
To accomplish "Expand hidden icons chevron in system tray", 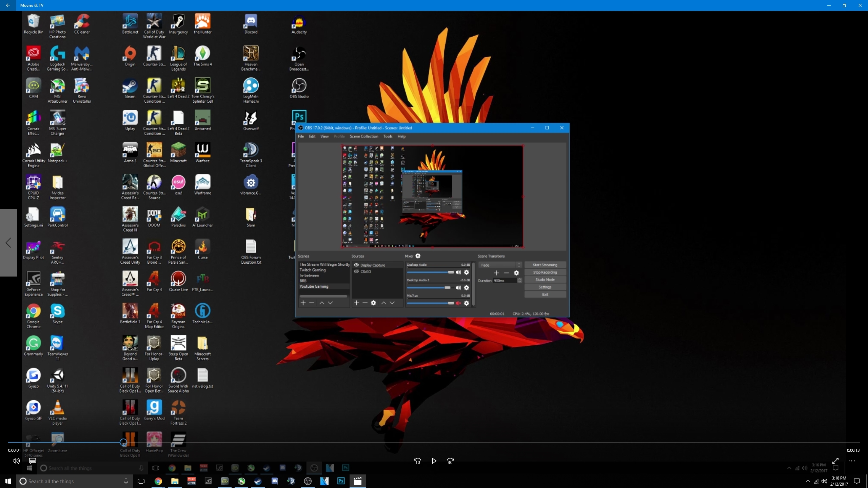I will click(x=808, y=481).
